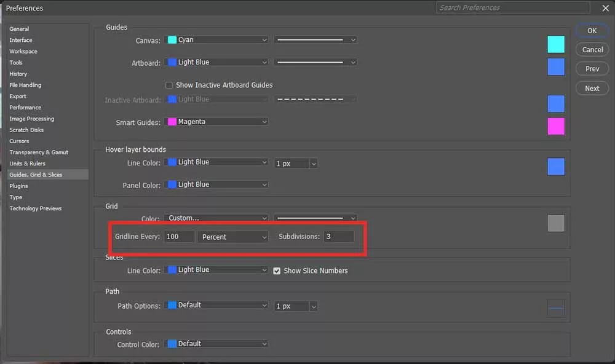
Task: Click the Next button
Action: [x=591, y=88]
